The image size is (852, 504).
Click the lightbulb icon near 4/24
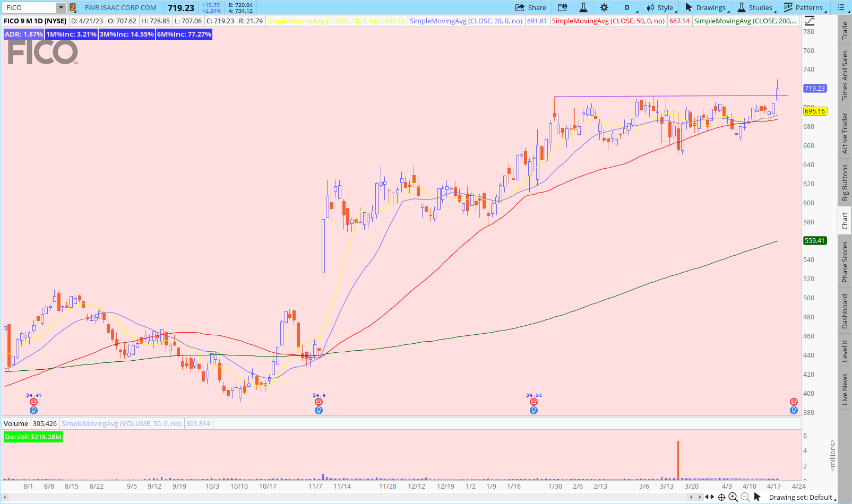click(794, 410)
